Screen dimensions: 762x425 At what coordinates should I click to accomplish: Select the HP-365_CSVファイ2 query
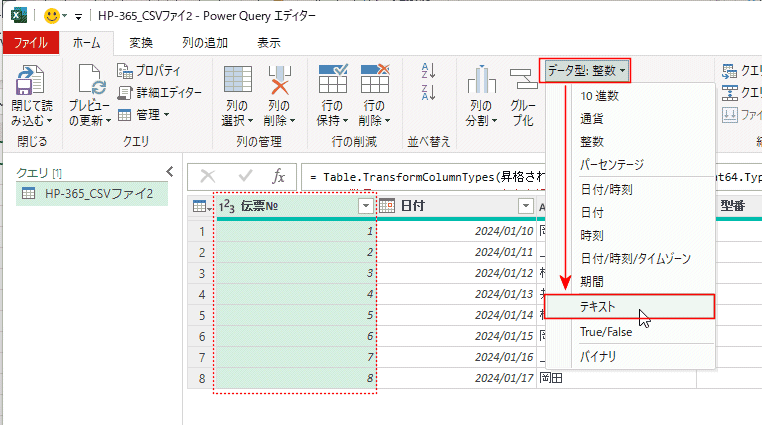coord(96,194)
